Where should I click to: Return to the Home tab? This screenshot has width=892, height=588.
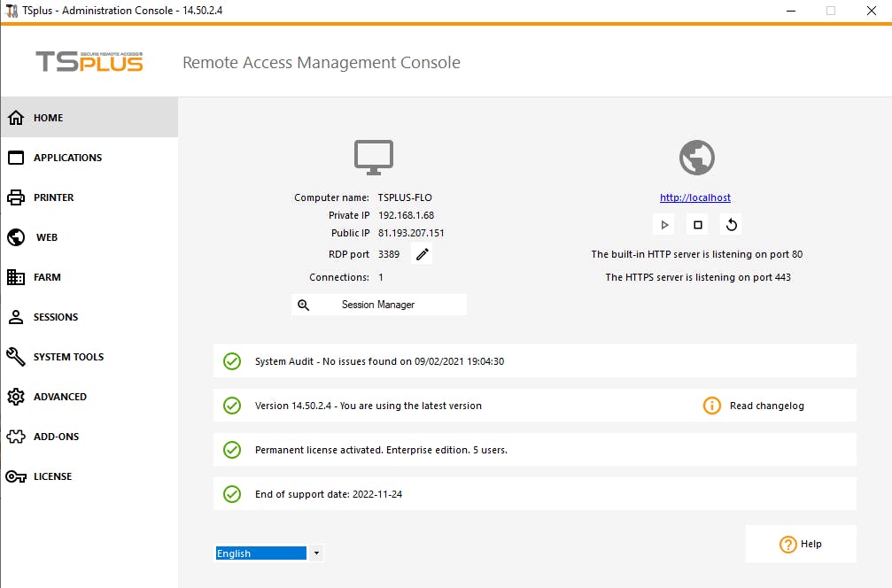coord(41,117)
